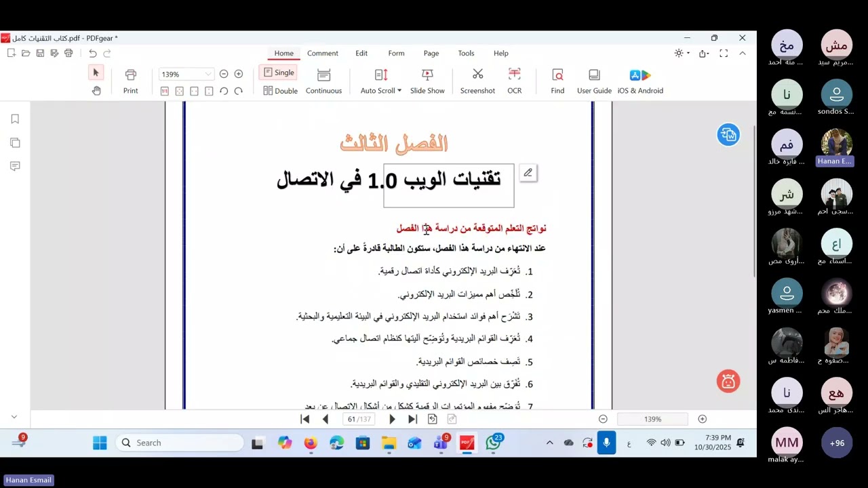
Task: Toggle full screen mode icon
Action: (724, 54)
